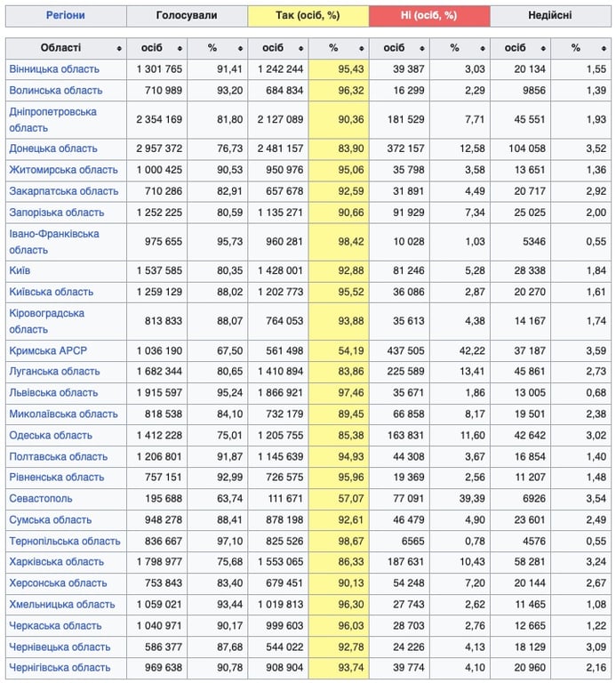Viewport: 616px width, 683px height.
Task: Open Вінницька область link
Action: click(54, 69)
